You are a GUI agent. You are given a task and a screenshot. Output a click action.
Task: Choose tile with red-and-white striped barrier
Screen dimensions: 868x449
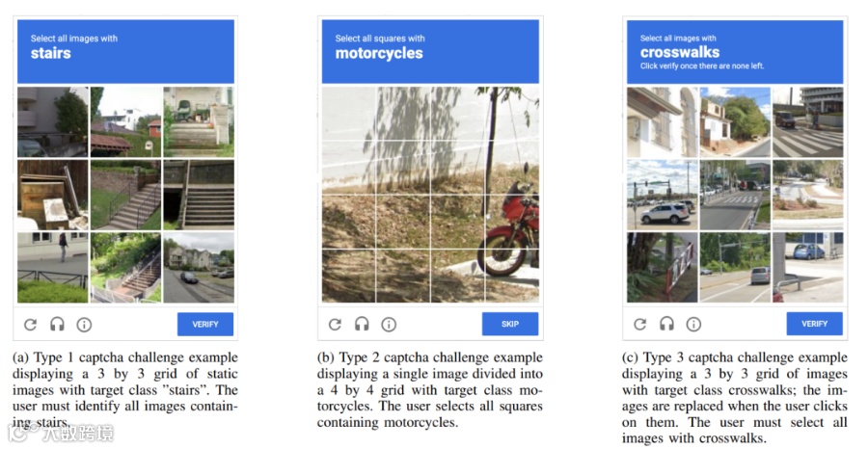pyautogui.click(x=662, y=267)
